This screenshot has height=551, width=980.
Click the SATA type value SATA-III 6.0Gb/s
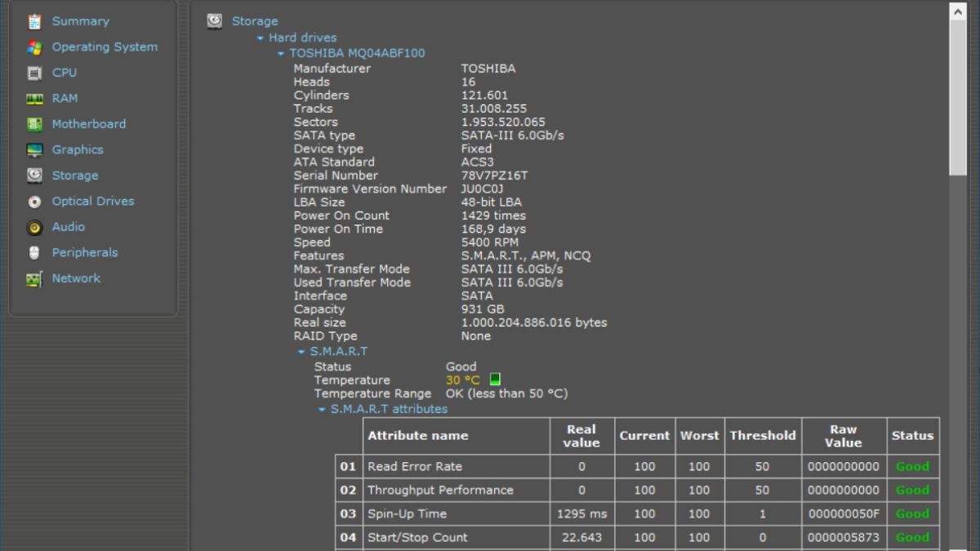[513, 136]
